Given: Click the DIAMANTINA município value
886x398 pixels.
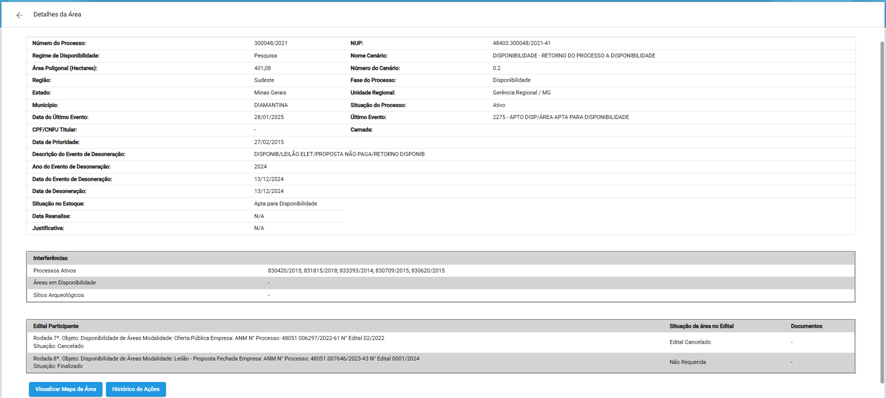Looking at the screenshot, I should [268, 105].
